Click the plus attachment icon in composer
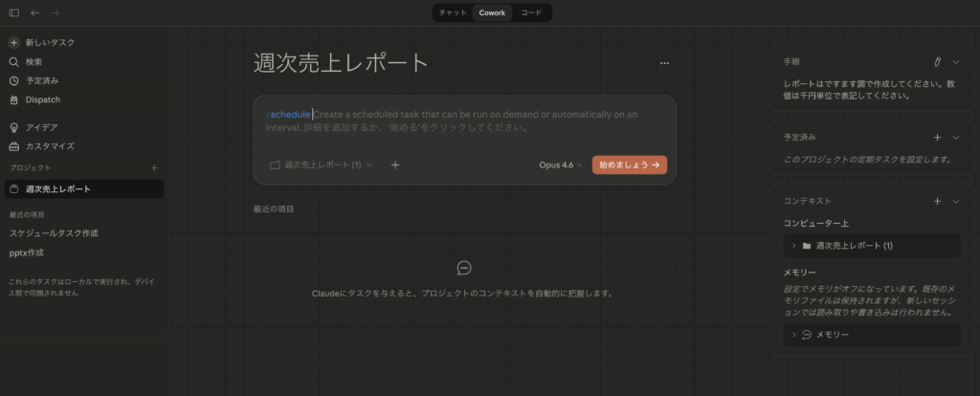This screenshot has width=980, height=396. pos(395,165)
